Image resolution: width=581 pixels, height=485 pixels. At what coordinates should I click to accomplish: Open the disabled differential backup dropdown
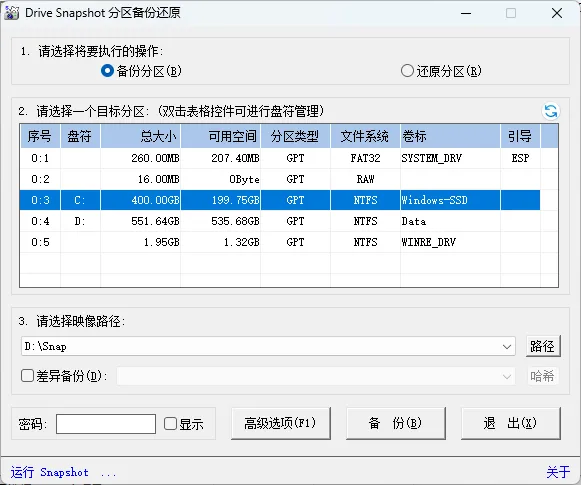point(507,376)
